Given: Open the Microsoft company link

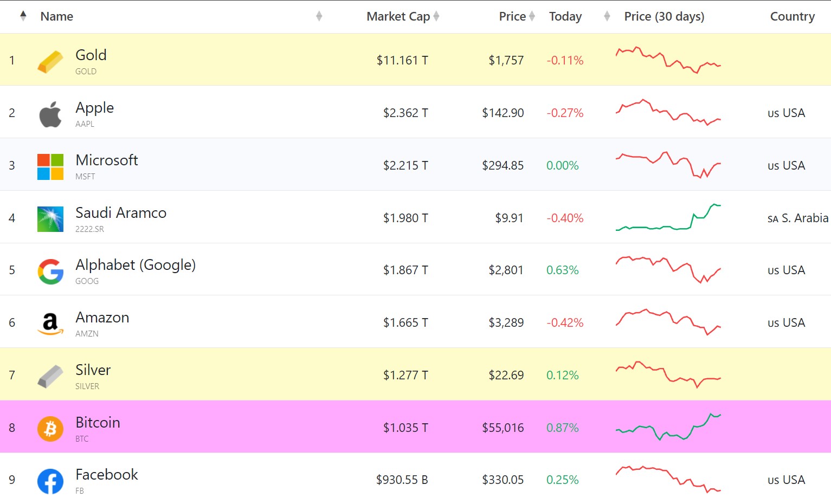Looking at the screenshot, I should pos(107,160).
